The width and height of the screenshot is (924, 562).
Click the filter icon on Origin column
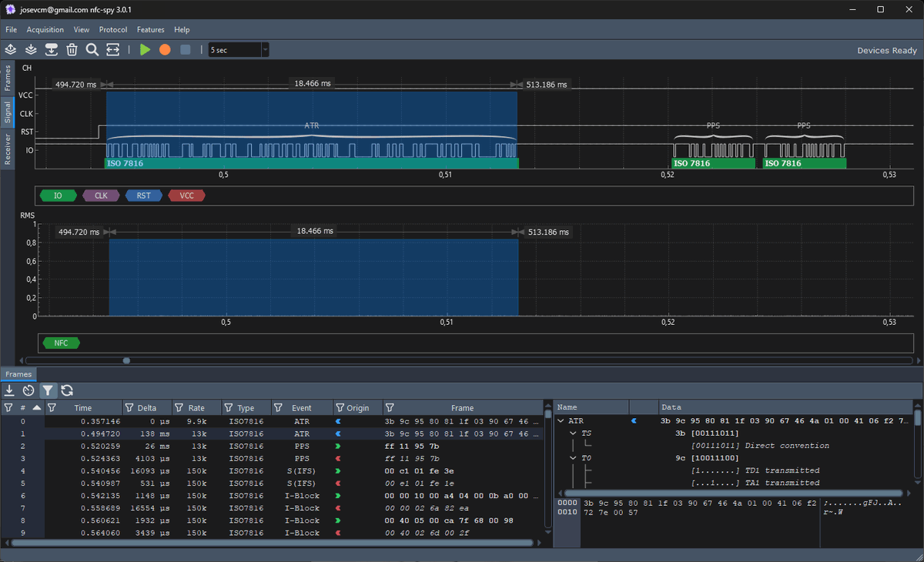click(x=340, y=408)
